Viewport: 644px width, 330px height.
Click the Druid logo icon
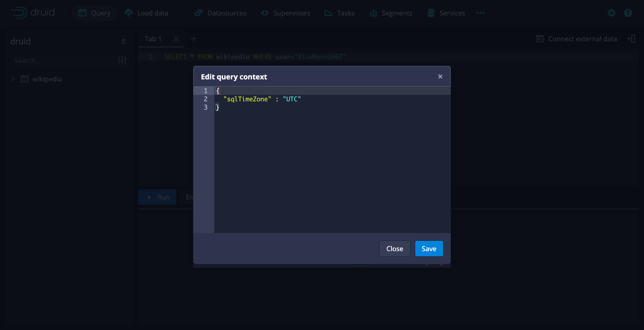(19, 13)
